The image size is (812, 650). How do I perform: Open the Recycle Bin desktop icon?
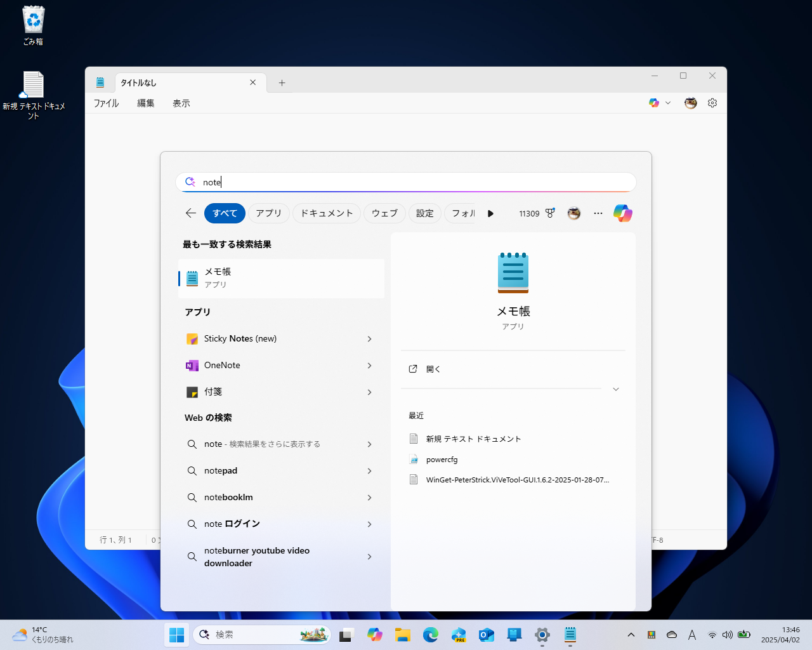click(34, 25)
